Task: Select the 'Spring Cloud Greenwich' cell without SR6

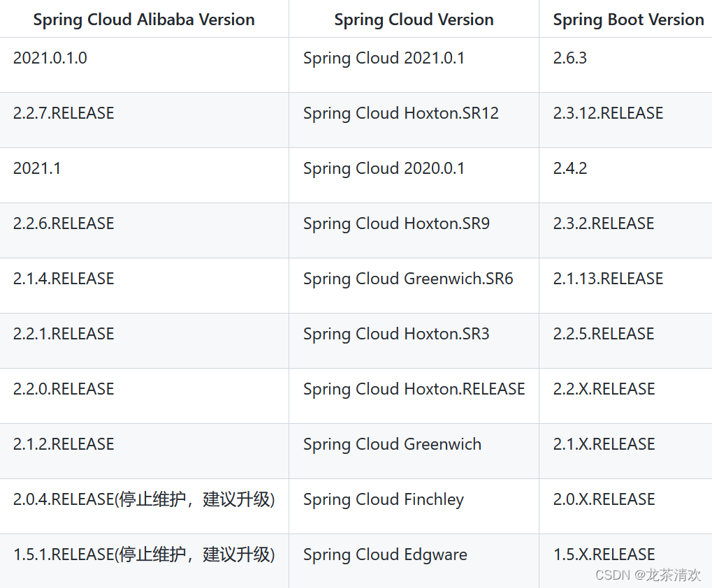Action: [414, 451]
